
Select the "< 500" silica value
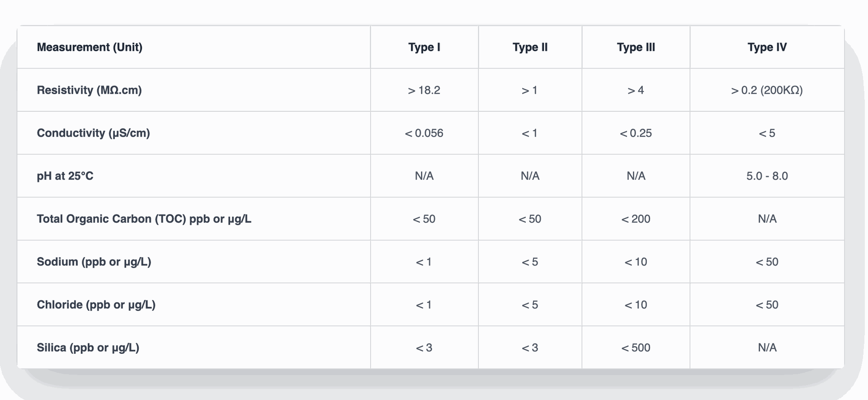[x=636, y=348]
